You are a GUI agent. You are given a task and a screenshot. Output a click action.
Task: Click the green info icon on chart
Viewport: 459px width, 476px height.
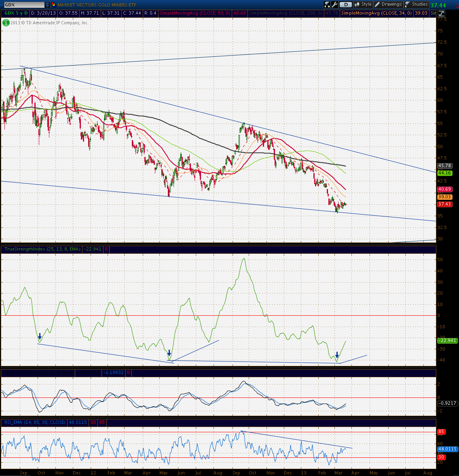6,23
